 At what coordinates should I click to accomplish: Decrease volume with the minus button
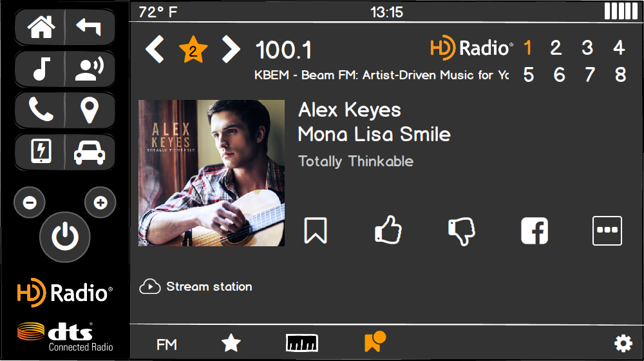coord(30,202)
